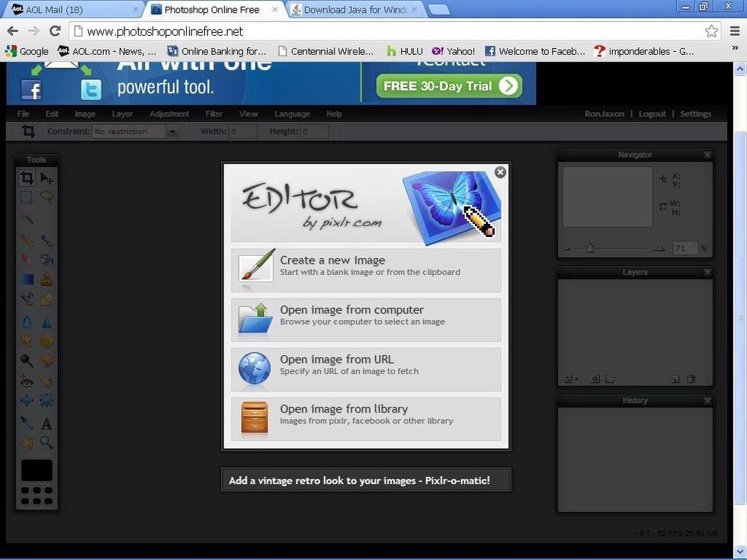Select the Eraser tool

pos(27,260)
